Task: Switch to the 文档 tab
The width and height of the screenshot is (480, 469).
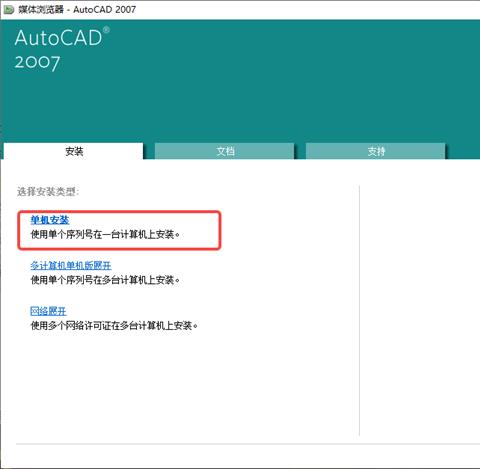Action: pyautogui.click(x=225, y=152)
